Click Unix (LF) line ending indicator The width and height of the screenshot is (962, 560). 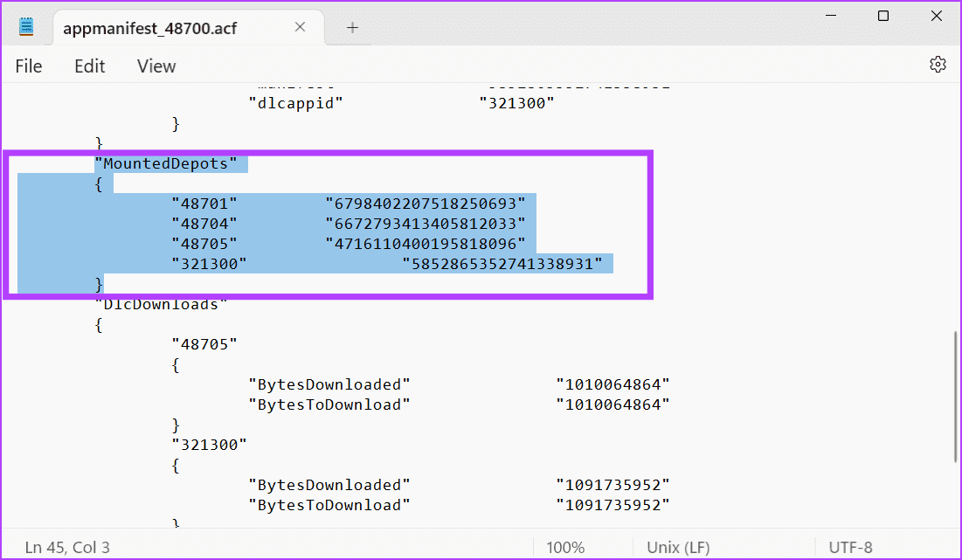point(678,547)
